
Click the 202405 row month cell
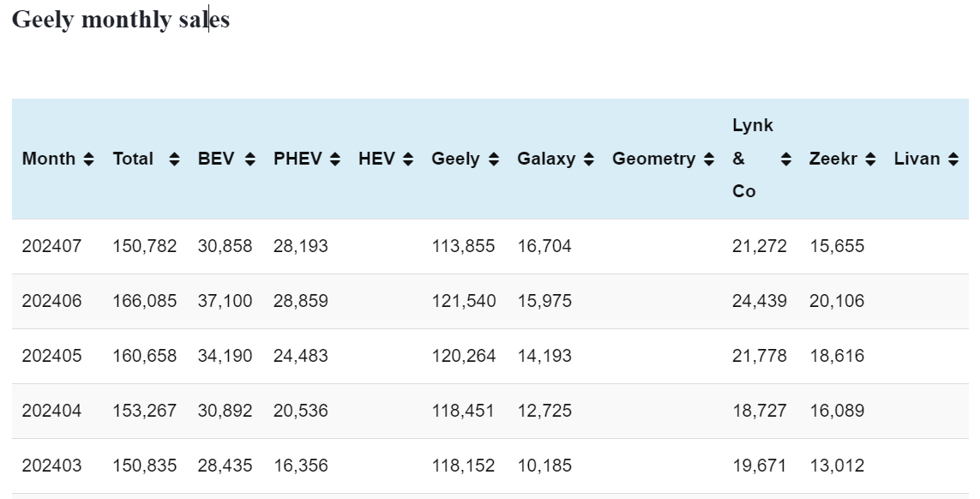pos(52,357)
